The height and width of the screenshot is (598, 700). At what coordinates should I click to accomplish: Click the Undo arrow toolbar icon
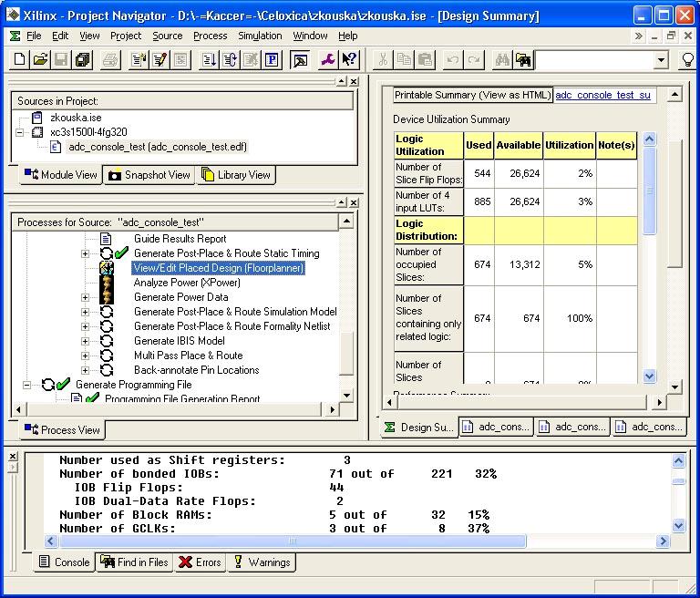[x=453, y=59]
